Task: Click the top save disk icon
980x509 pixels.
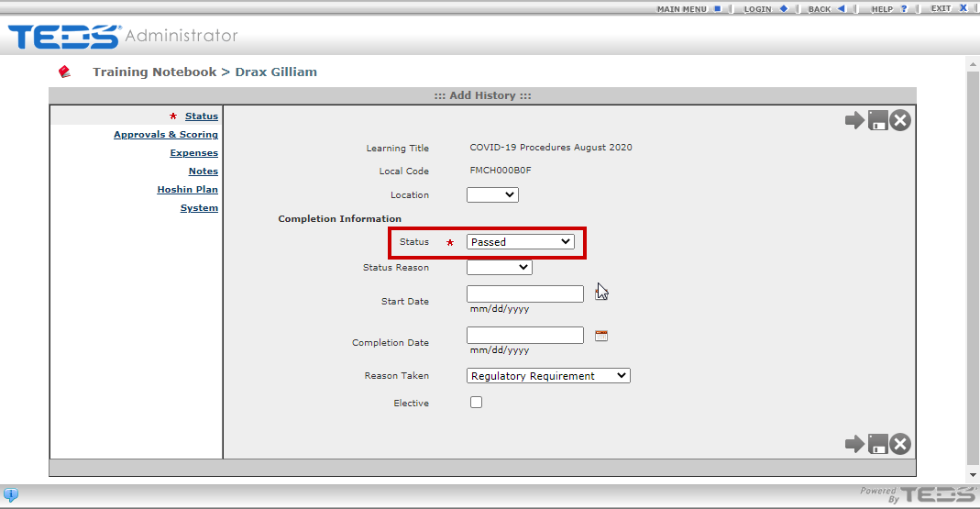Action: [877, 120]
